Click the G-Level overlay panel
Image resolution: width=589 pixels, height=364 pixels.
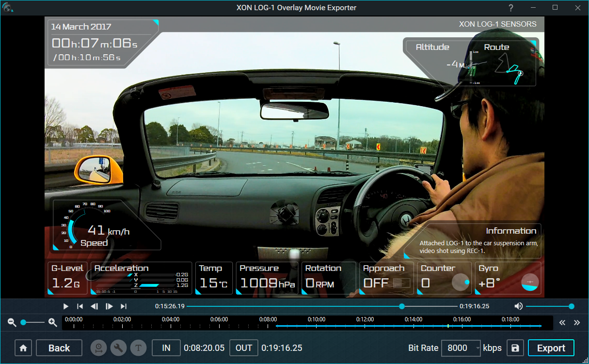(x=67, y=278)
